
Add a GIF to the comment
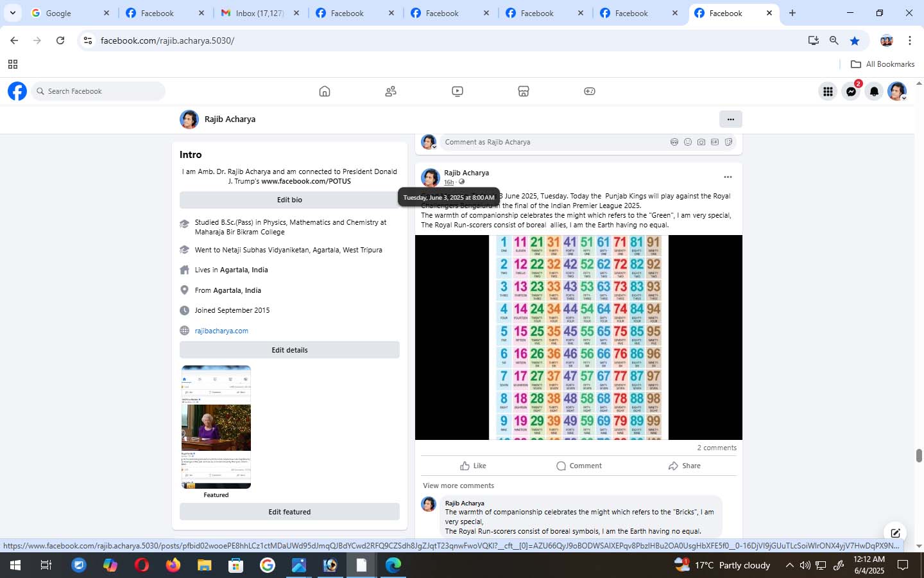715,142
